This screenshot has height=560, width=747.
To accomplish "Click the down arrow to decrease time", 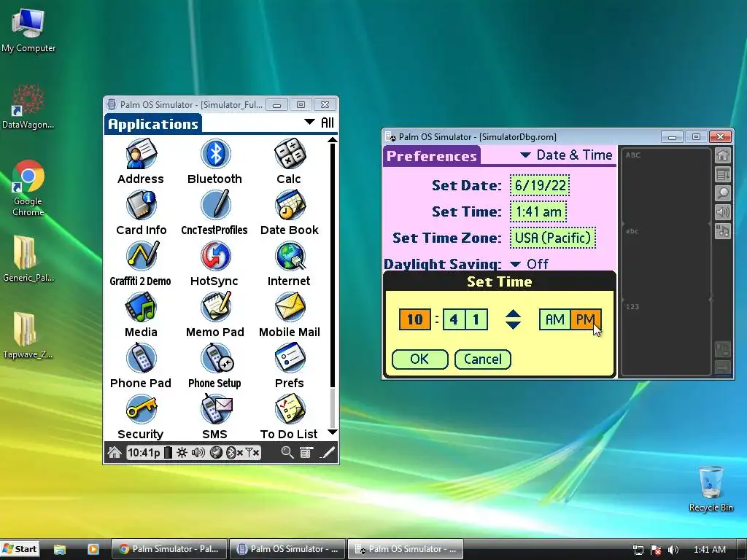I will coord(513,325).
